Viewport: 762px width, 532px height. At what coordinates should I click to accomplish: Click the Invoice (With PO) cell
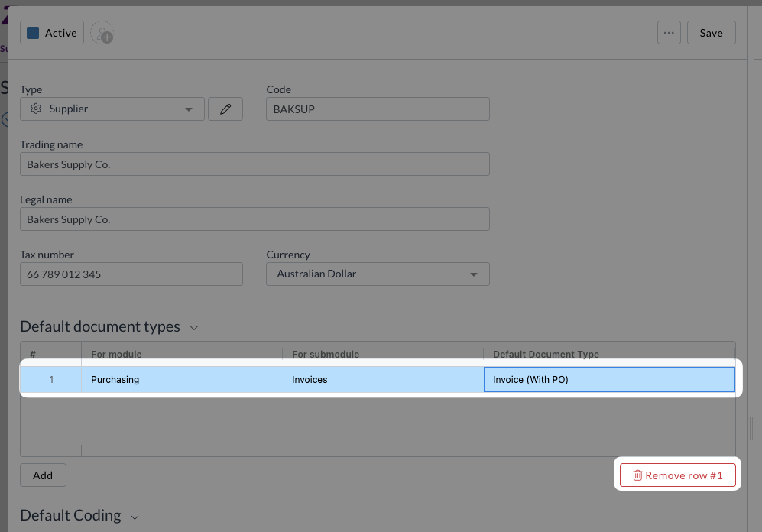point(609,380)
